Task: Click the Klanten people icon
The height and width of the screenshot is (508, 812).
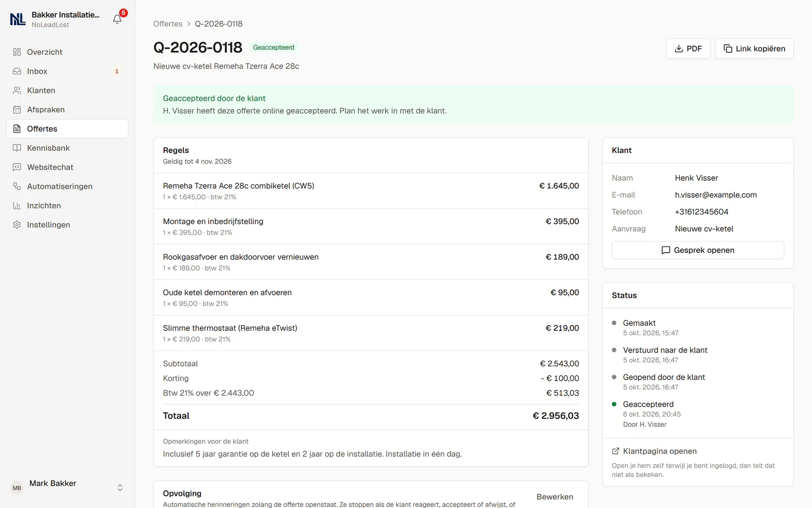Action: (x=17, y=90)
